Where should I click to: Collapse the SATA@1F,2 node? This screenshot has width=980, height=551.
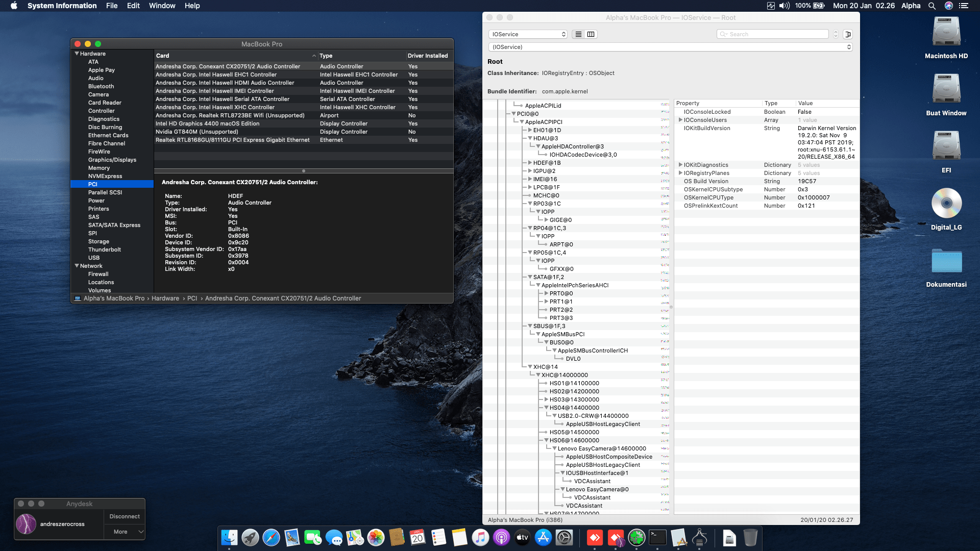point(530,277)
